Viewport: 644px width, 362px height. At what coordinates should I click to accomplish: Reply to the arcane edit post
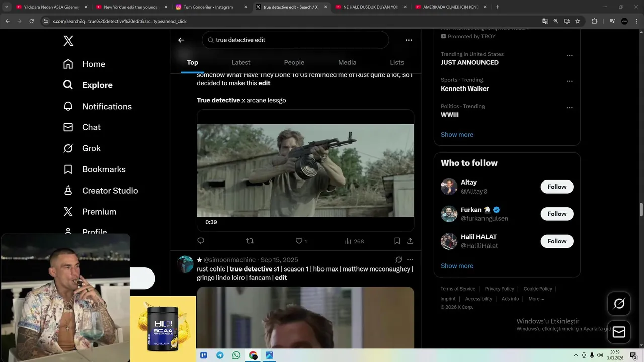(x=201, y=241)
